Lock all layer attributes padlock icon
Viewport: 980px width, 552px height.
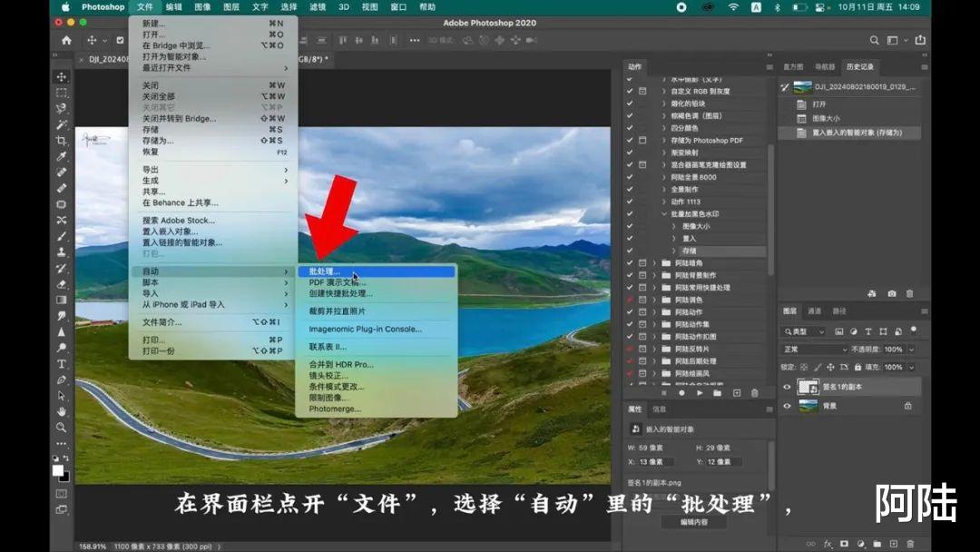point(857,367)
